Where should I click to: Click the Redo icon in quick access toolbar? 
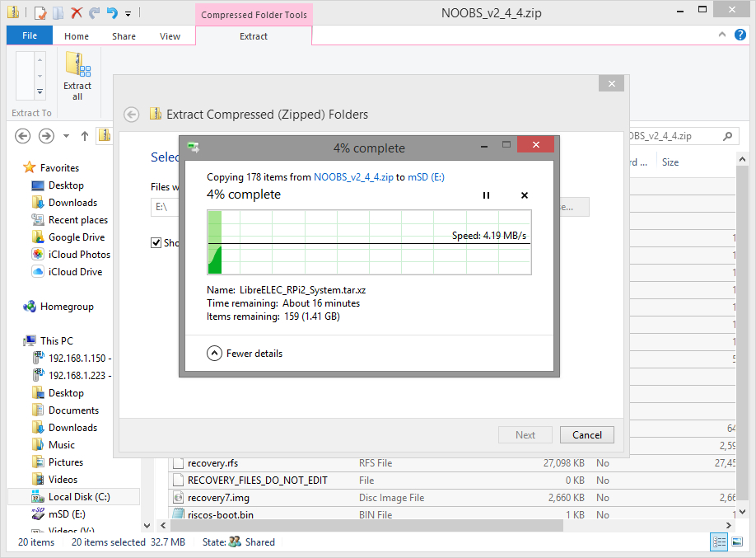pos(95,13)
